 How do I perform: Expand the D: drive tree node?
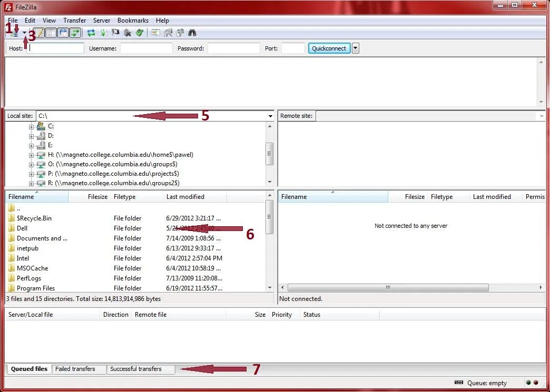31,136
